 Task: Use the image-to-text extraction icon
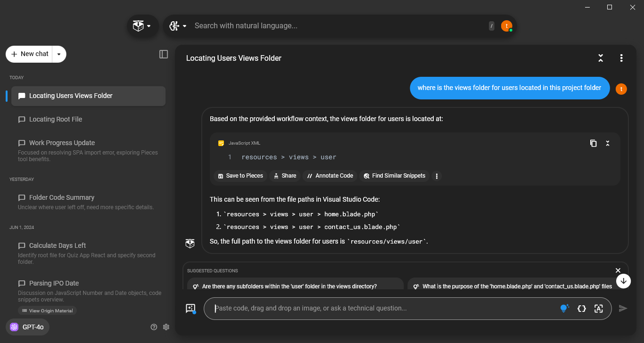[x=598, y=309]
